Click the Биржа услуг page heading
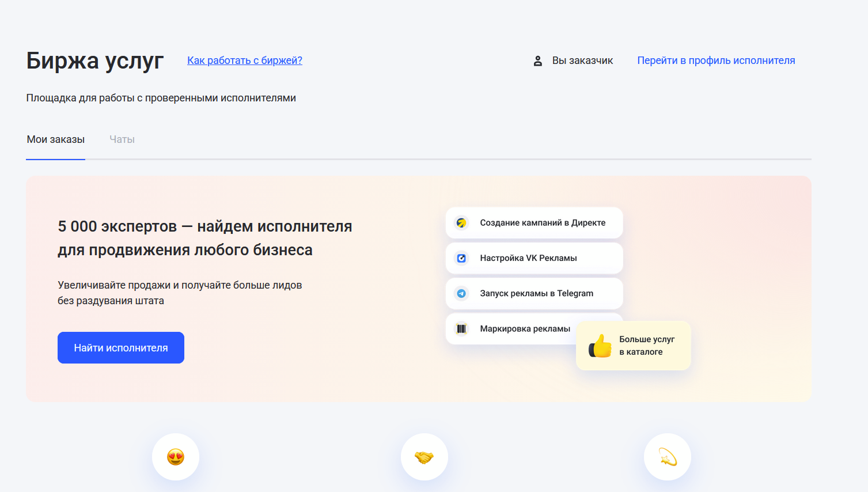Image resolution: width=868 pixels, height=492 pixels. [x=94, y=60]
